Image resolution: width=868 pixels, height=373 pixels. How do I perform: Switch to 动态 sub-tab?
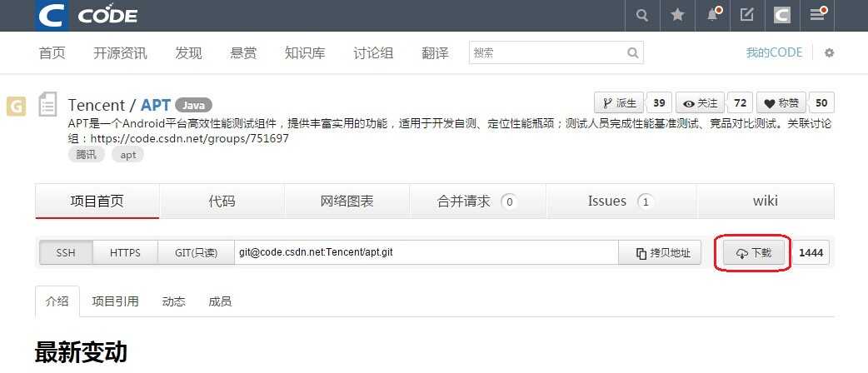coord(174,301)
